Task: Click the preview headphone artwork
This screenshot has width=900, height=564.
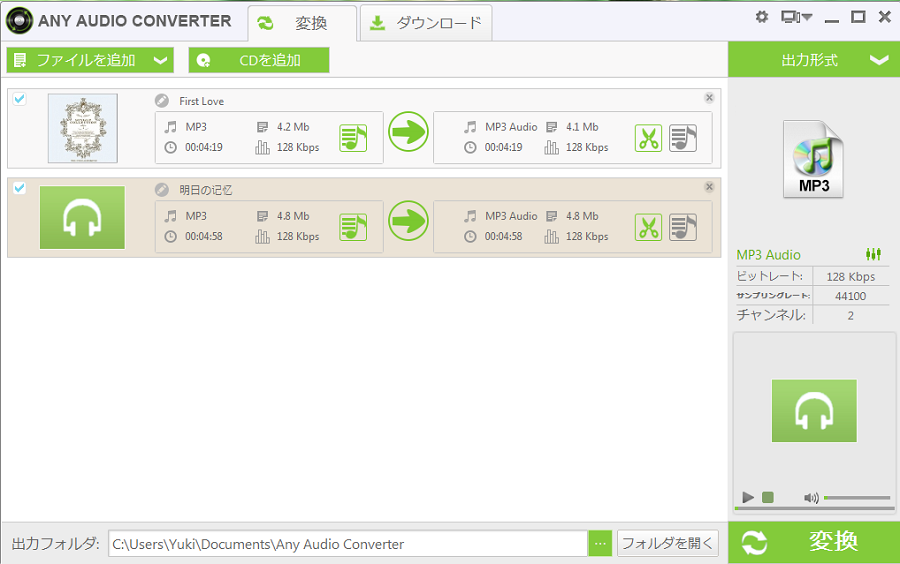Action: 814,411
